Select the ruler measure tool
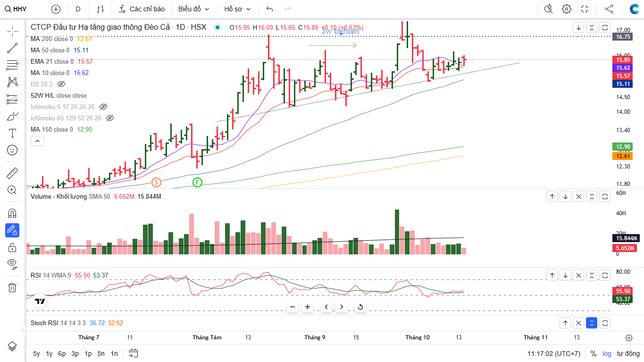Viewport: 644px width, 362px height. click(12, 173)
